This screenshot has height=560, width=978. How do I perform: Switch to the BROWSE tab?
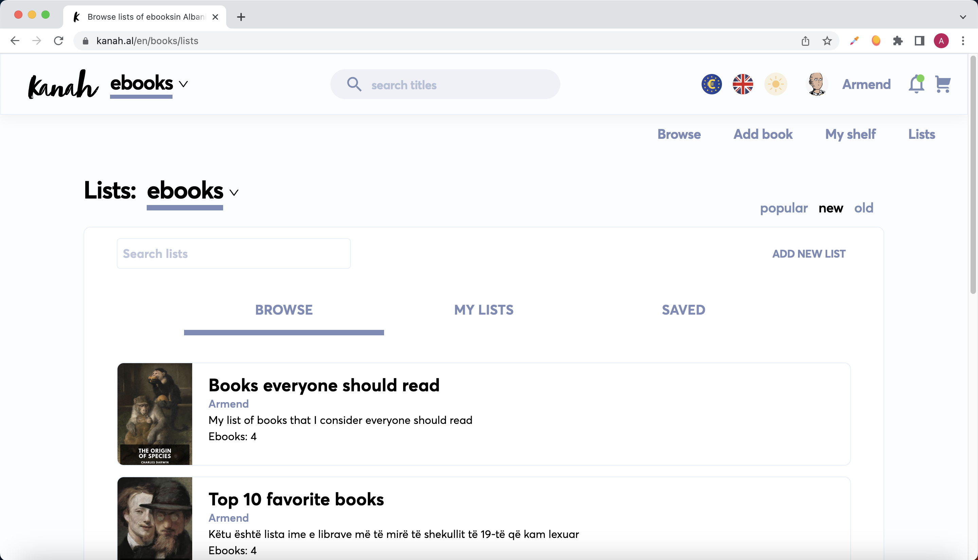284,310
